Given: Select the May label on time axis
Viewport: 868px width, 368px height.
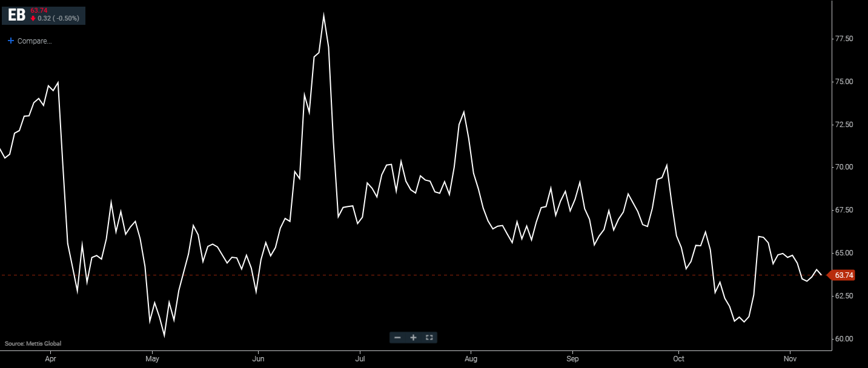Looking at the screenshot, I should pyautogui.click(x=152, y=359).
